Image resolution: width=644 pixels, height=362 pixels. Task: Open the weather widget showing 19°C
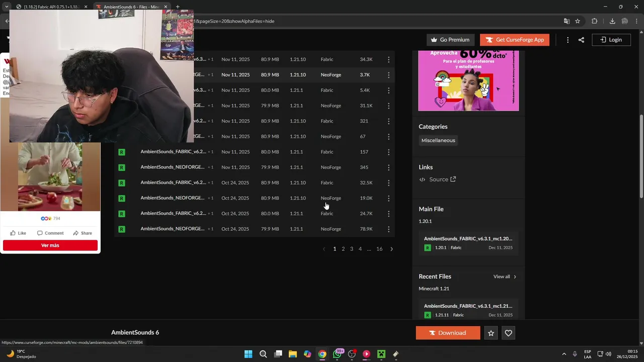[21, 354]
